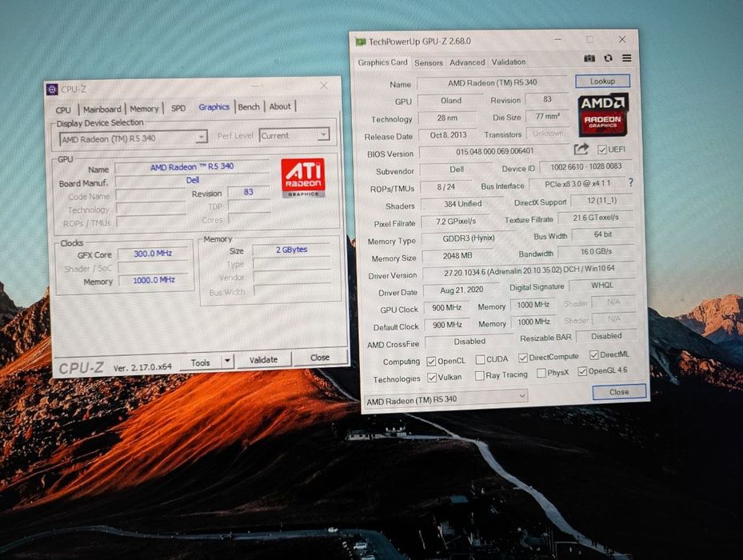Screen dimensions: 743x560
Task: Switch to the Sensors tab in GPU-Z
Action: [429, 62]
